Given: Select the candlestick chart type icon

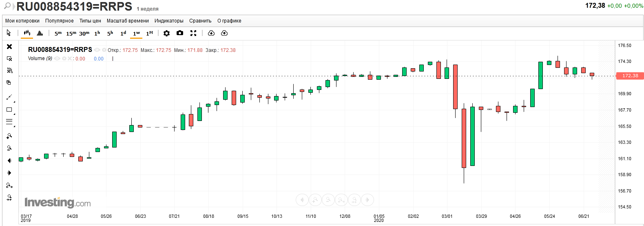Looking at the screenshot, I should 27,33.
